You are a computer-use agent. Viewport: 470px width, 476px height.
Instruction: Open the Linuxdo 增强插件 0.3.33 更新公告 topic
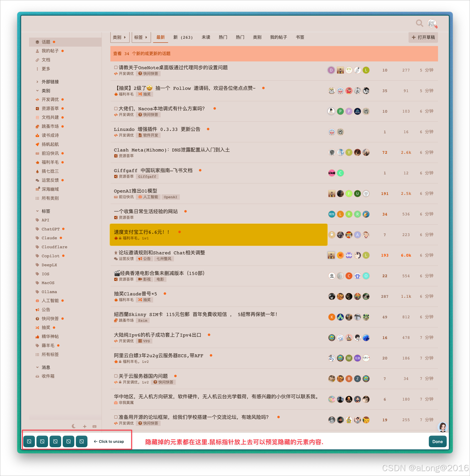coord(157,129)
